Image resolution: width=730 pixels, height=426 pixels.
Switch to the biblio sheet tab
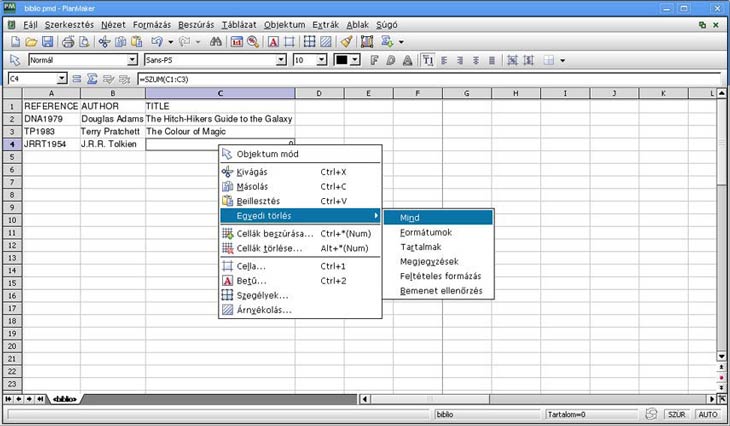tap(64, 399)
